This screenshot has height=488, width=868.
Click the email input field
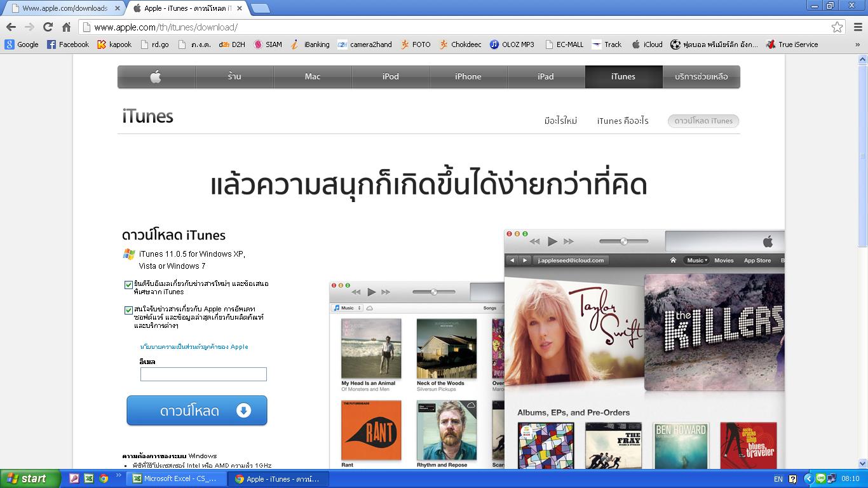(x=203, y=374)
